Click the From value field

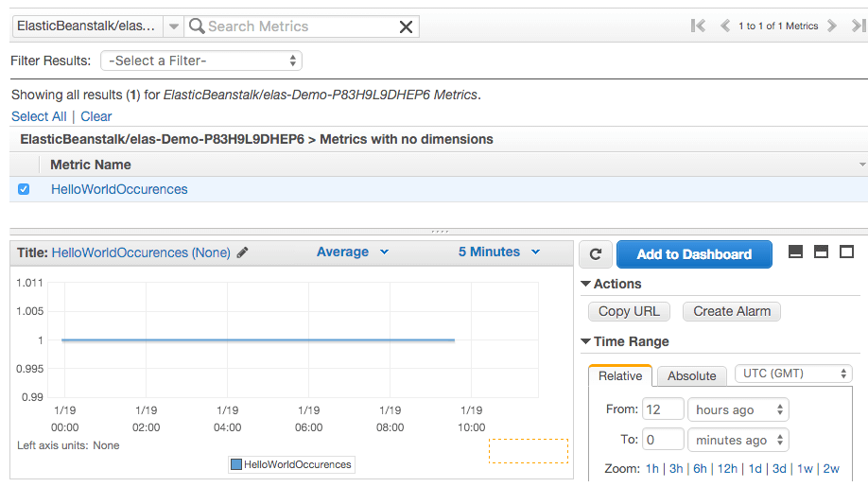[x=663, y=409]
